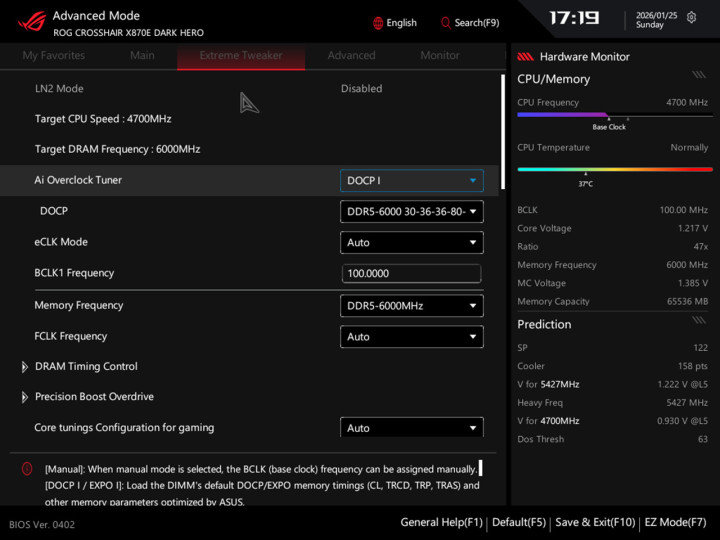Open the Memory Frequency dropdown

pyautogui.click(x=411, y=306)
